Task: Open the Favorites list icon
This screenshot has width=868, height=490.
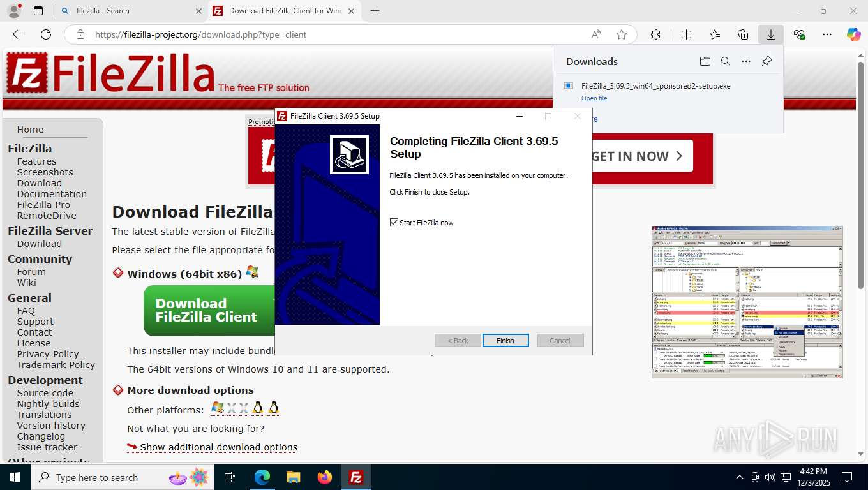Action: (715, 34)
